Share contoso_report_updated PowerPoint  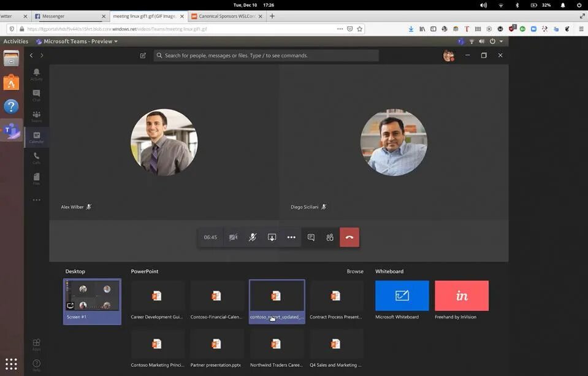click(x=277, y=301)
